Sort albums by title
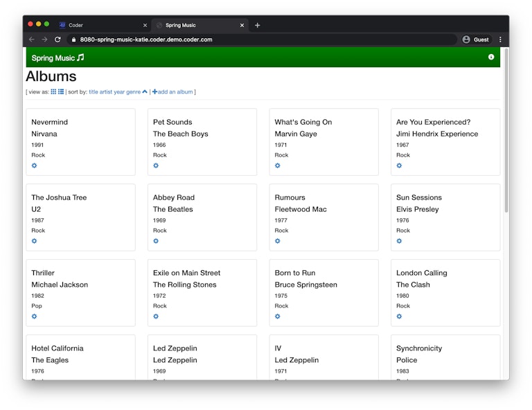Image resolution: width=532 pixels, height=410 pixels. (x=94, y=91)
